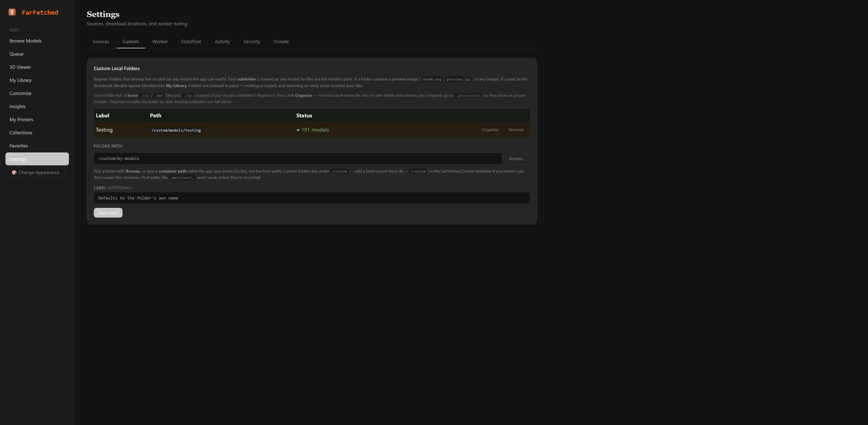The width and height of the screenshot is (868, 425).
Task: Click the 191 models status text
Action: (x=315, y=130)
